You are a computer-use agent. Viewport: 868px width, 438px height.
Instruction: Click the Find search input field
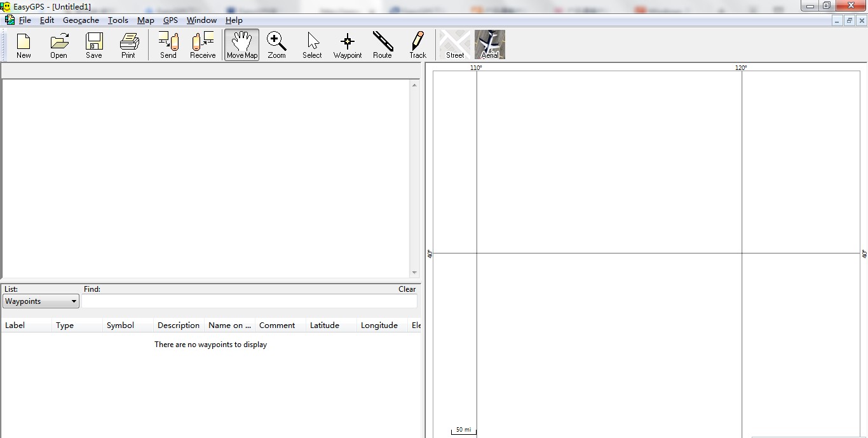(x=249, y=301)
